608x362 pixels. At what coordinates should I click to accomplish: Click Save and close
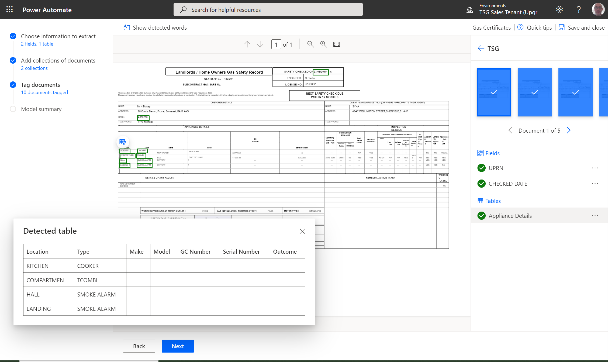[x=581, y=28]
